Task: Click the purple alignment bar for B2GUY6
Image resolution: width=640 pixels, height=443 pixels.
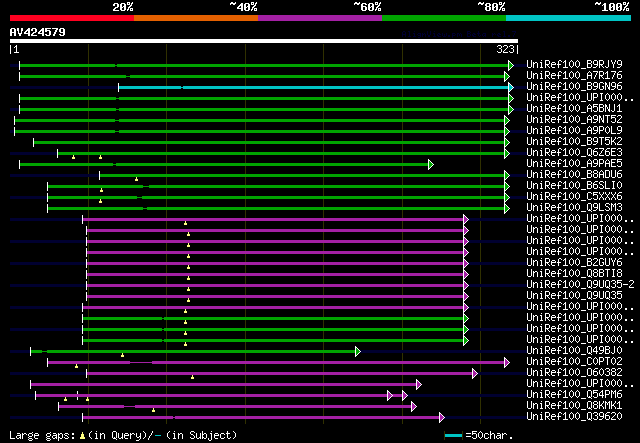Action: pyautogui.click(x=275, y=263)
